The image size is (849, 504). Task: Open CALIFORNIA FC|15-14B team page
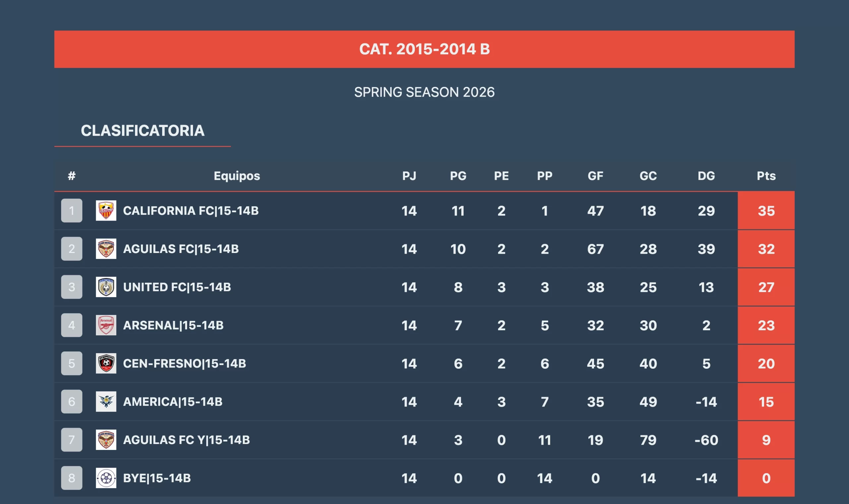(190, 211)
